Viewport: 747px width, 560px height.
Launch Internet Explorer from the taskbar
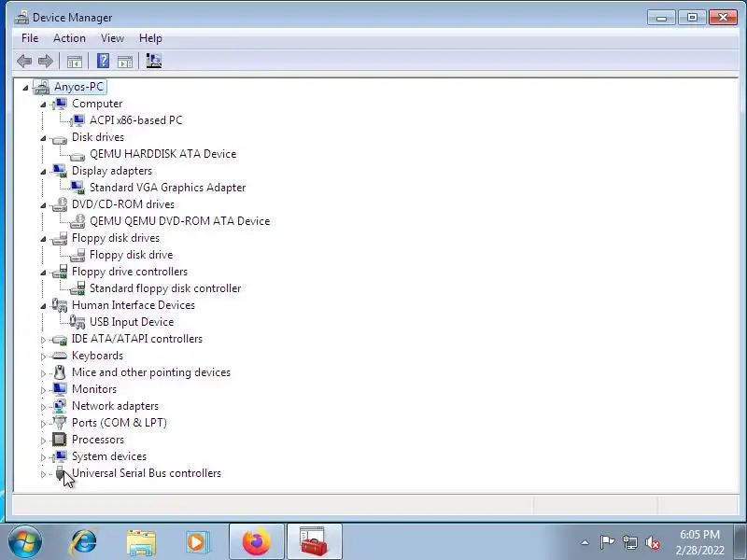tap(84, 542)
